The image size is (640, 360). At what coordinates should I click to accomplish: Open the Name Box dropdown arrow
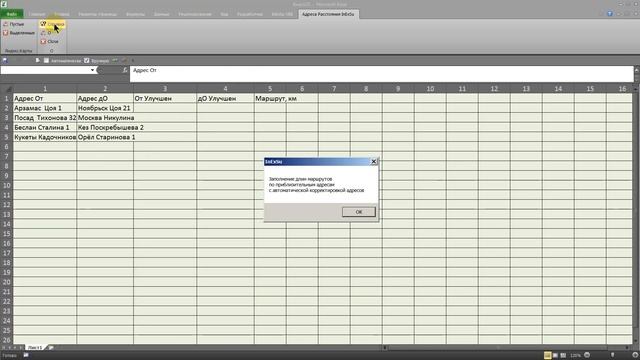pyautogui.click(x=92, y=70)
